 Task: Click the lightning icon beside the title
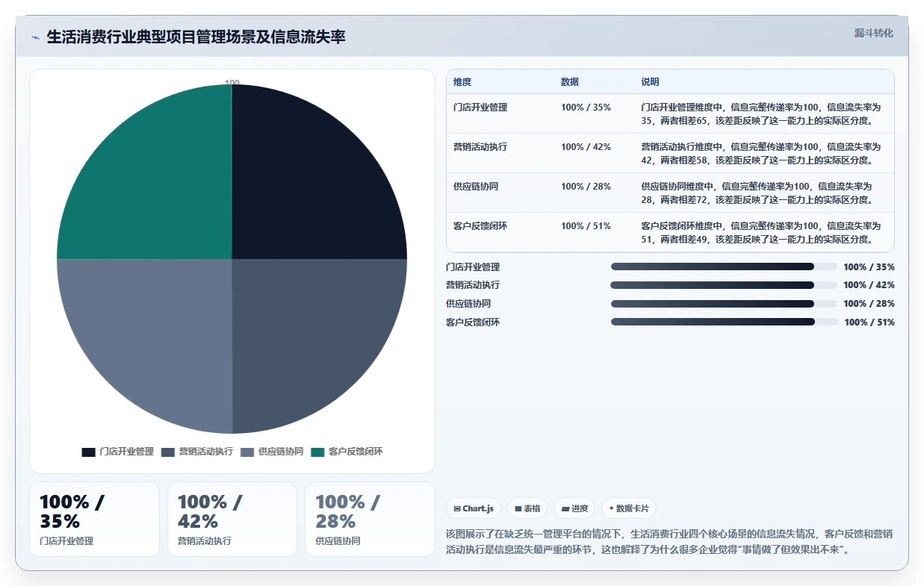(35, 37)
